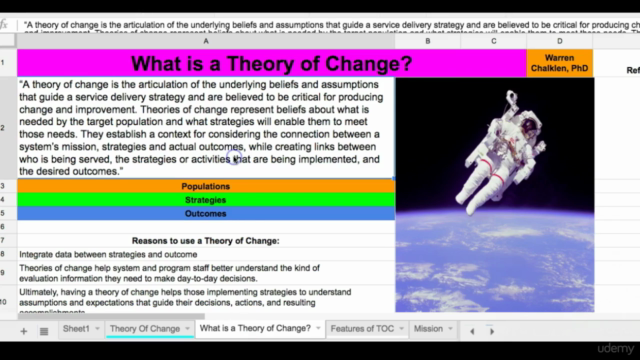640x360 pixels.
Task: Select the 'Theories of change help system' cell
Action: tap(206, 273)
